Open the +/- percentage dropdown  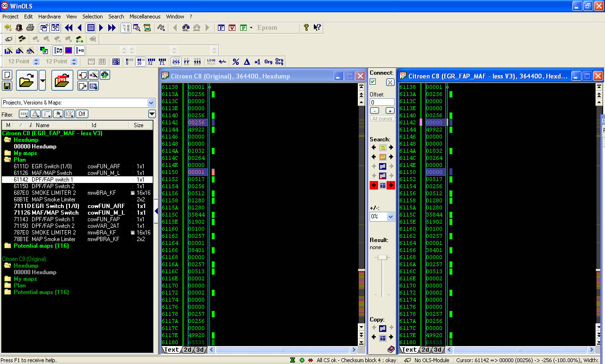point(390,217)
